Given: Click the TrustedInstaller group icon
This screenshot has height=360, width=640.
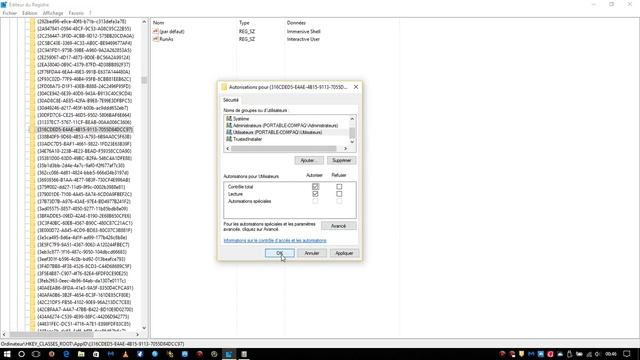Looking at the screenshot, I should [229, 139].
